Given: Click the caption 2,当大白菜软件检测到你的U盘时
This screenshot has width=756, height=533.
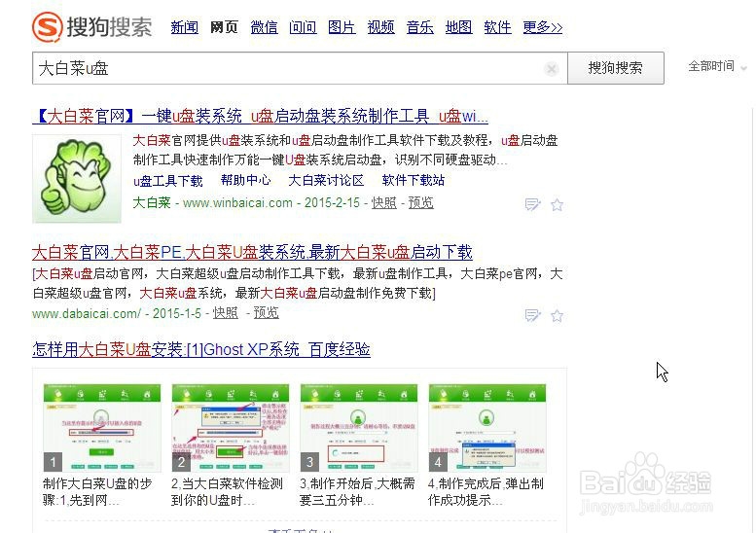Looking at the screenshot, I should coord(227,491).
